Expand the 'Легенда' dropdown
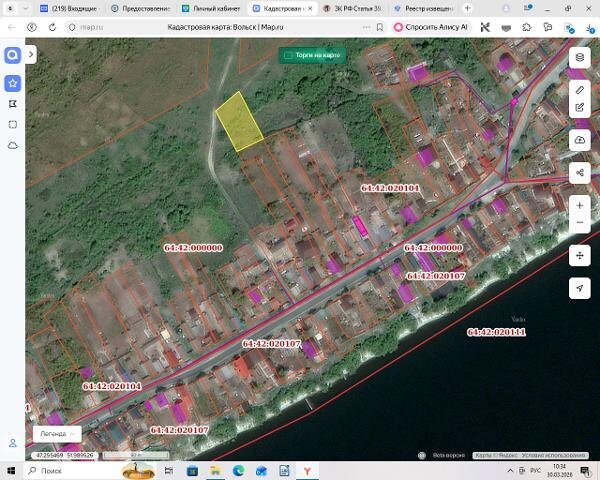 coord(57,434)
